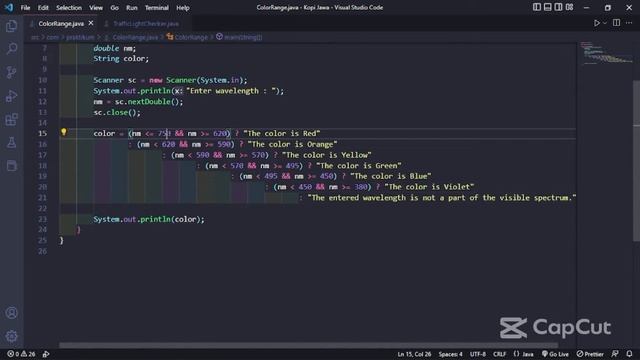640x360 pixels.
Task: Open the Help menu
Action: 182,7
